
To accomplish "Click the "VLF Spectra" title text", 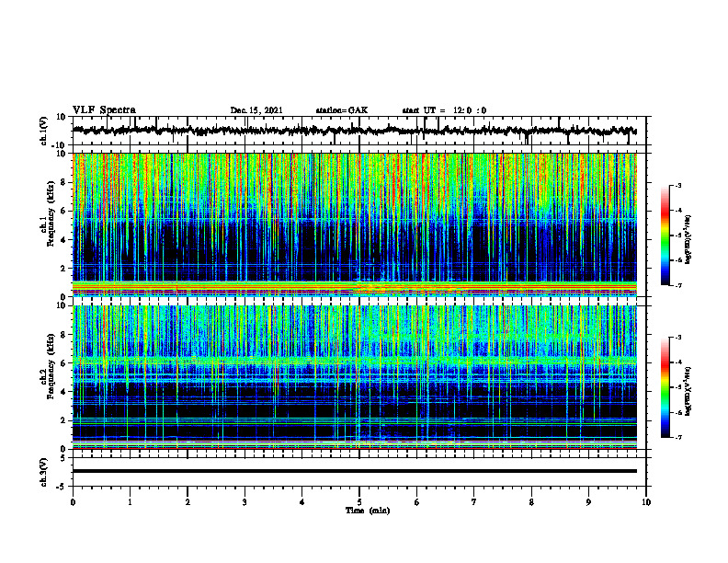I will click(104, 110).
